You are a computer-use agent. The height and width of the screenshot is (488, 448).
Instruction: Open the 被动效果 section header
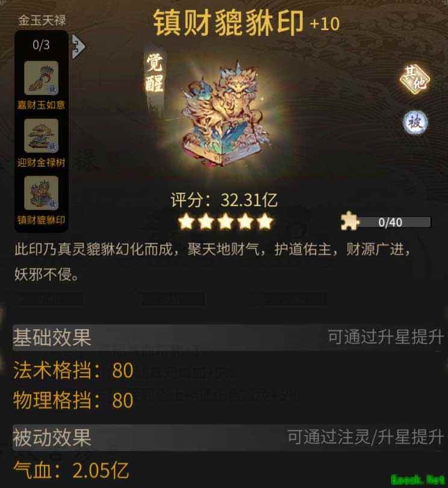click(228, 437)
